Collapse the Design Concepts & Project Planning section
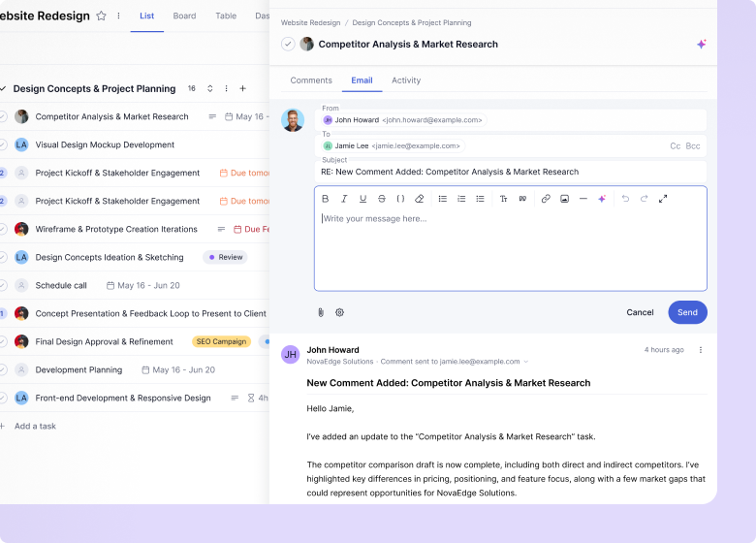 click(2, 89)
